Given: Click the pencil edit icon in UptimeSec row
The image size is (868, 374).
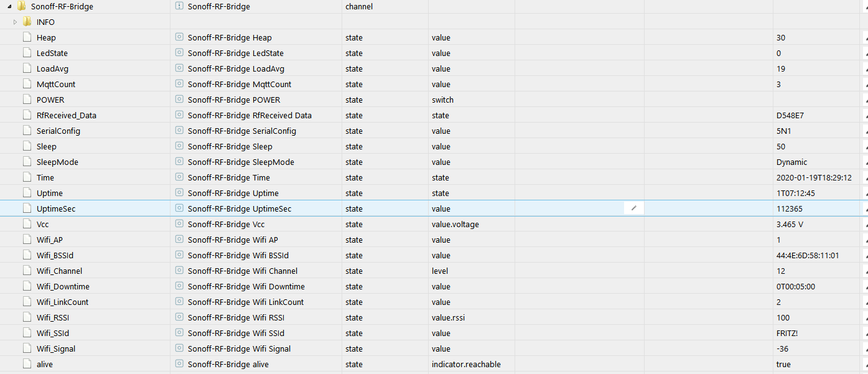Looking at the screenshot, I should 633,208.
